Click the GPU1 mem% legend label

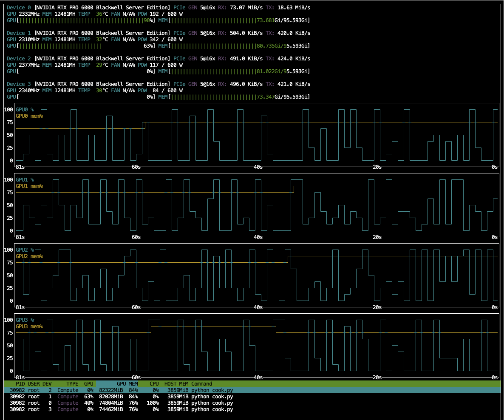coord(29,186)
